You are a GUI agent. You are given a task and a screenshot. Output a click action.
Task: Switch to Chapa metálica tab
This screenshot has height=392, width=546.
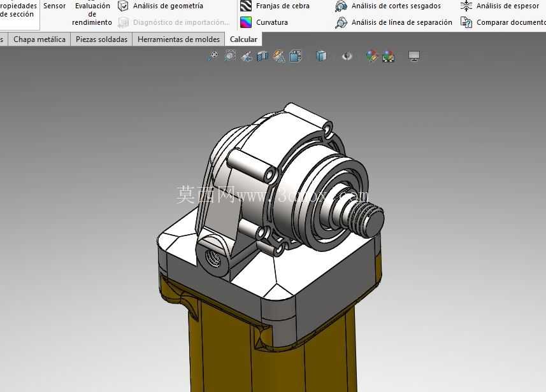coord(40,39)
